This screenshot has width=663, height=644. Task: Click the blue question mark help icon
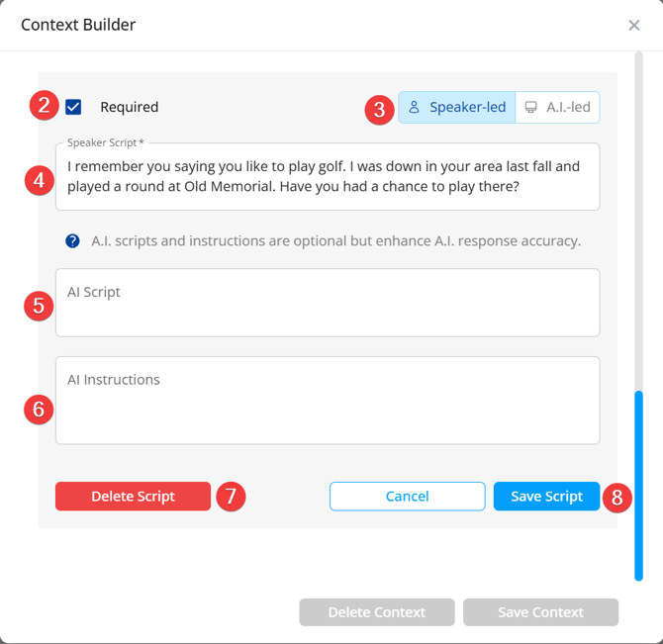(x=72, y=240)
